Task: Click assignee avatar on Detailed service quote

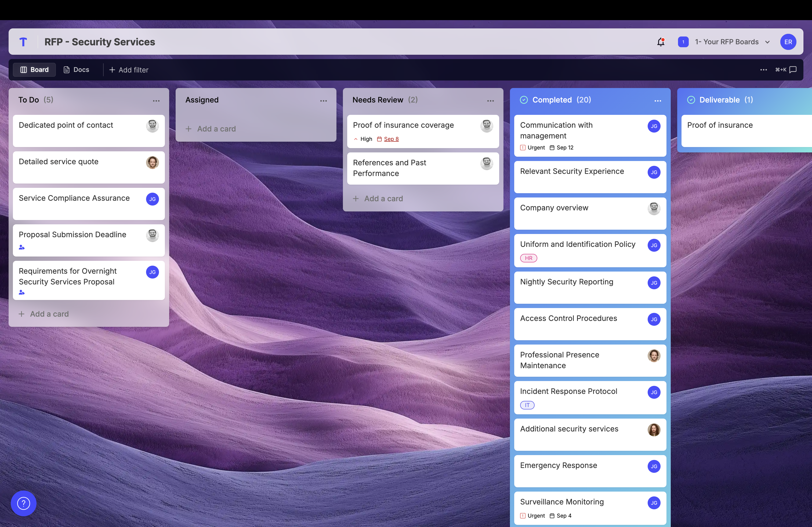Action: coord(152,163)
